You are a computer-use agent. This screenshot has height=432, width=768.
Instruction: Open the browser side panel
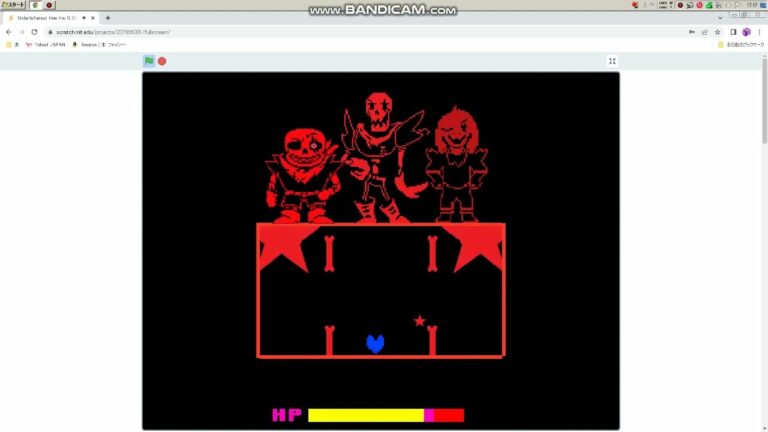733,32
